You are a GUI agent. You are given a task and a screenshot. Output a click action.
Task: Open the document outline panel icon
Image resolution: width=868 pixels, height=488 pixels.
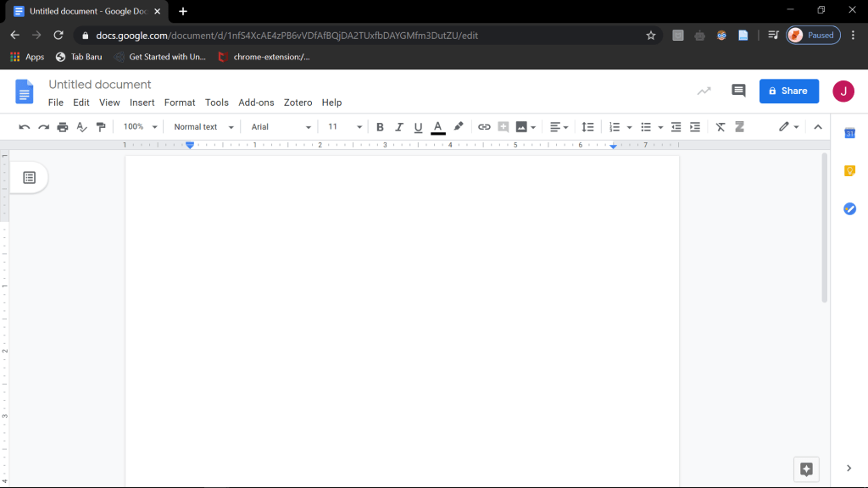tap(29, 177)
